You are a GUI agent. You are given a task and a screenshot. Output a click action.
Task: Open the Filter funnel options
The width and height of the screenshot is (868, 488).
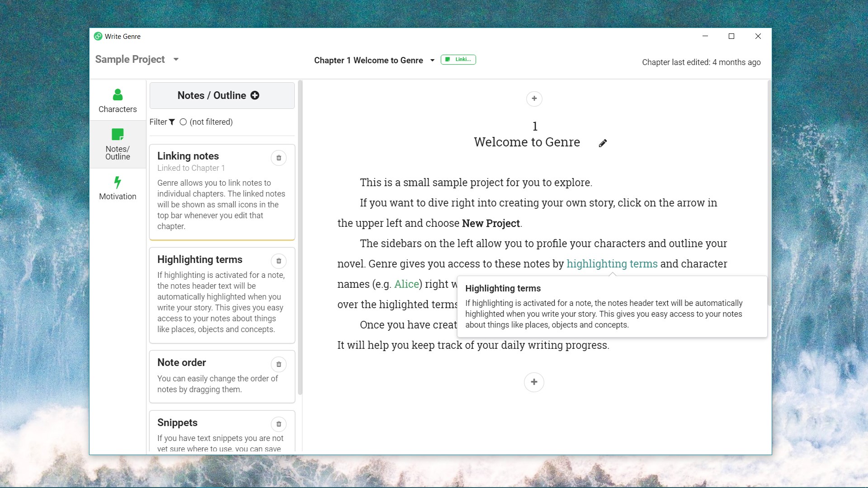(172, 122)
